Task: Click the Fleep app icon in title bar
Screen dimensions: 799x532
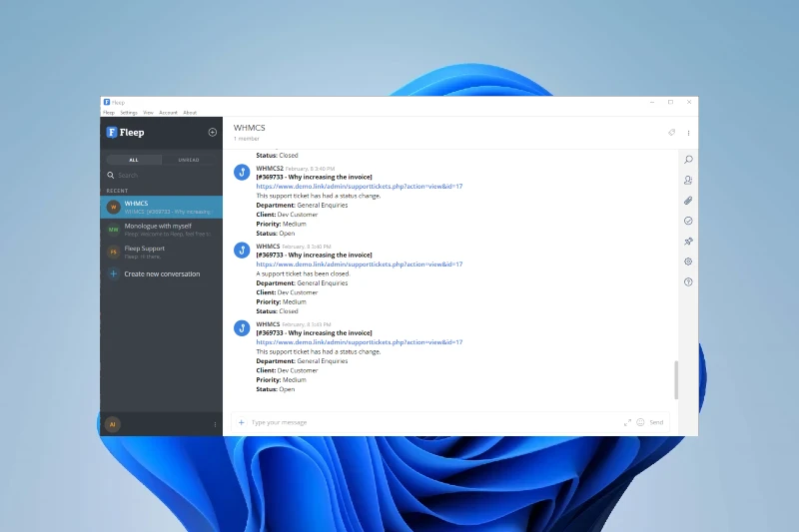Action: 107,102
